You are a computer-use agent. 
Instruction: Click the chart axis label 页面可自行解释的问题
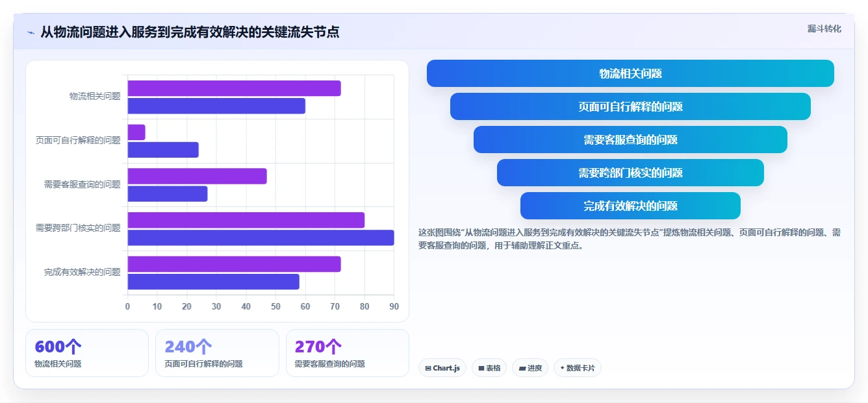pos(78,140)
